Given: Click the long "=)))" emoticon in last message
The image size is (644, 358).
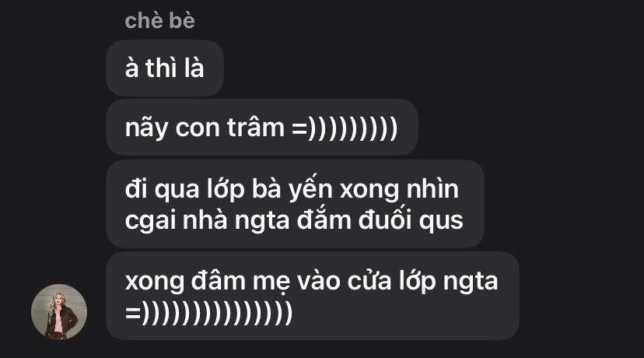Looking at the screenshot, I should point(208,313).
